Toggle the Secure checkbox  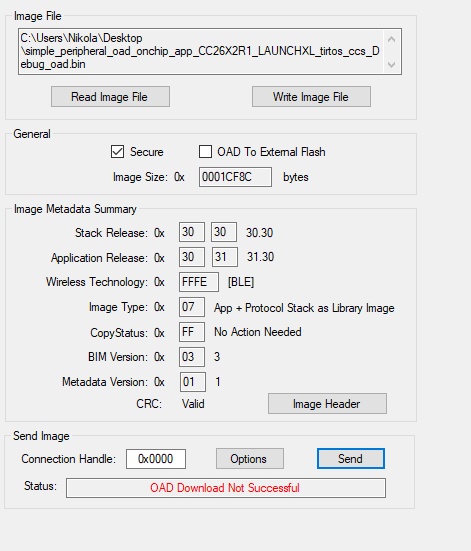pyautogui.click(x=117, y=152)
